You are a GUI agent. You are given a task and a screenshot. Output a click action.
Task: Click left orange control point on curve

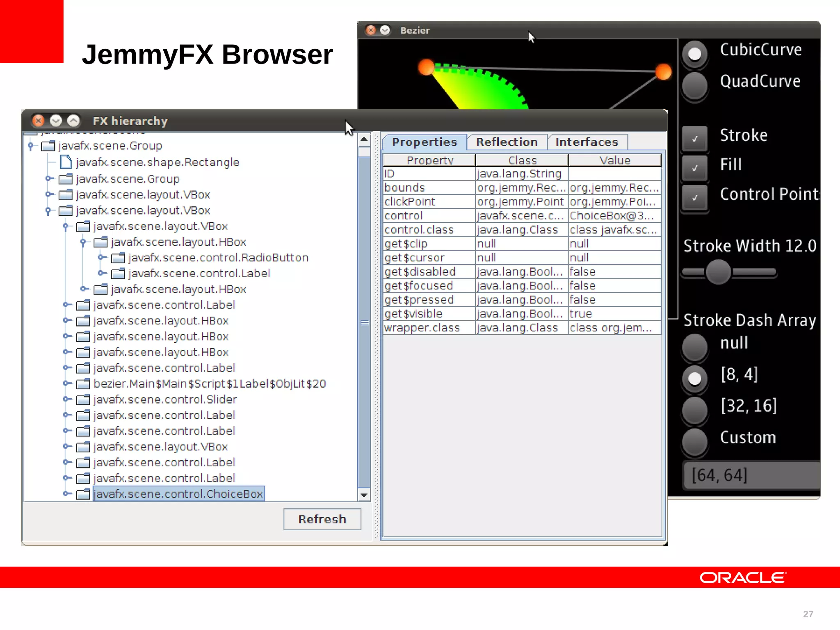pyautogui.click(x=426, y=67)
